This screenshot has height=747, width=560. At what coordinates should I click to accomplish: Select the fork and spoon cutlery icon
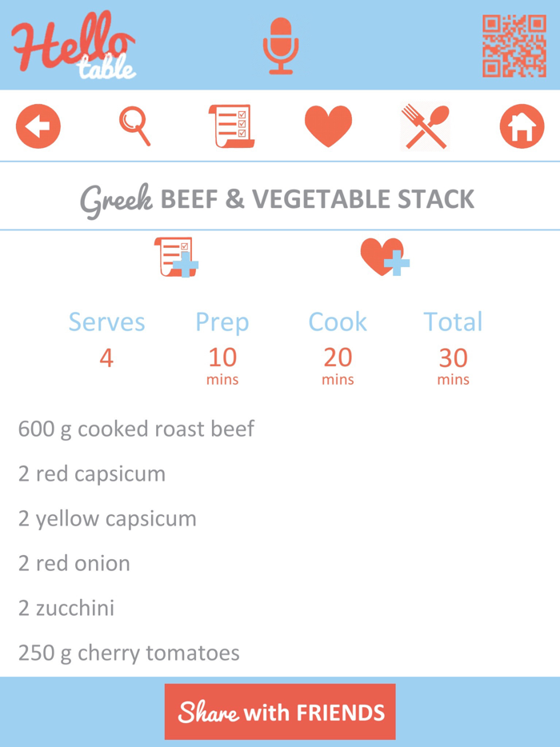(x=425, y=126)
